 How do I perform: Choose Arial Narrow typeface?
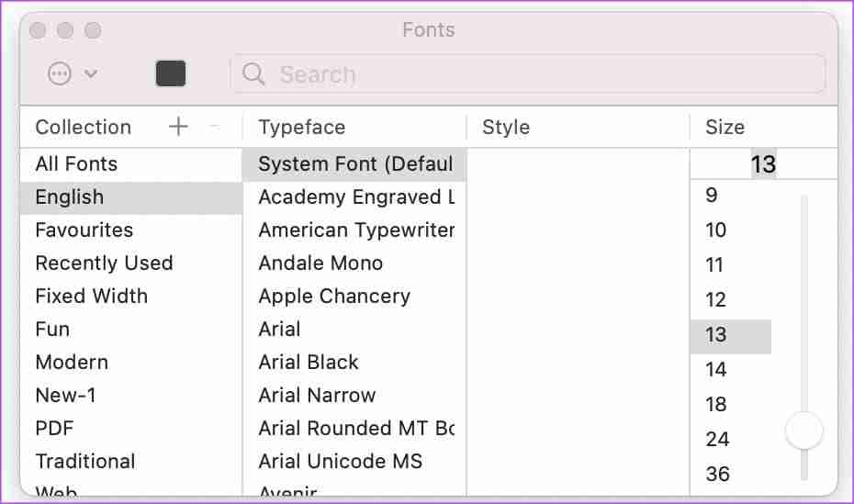(x=354, y=396)
